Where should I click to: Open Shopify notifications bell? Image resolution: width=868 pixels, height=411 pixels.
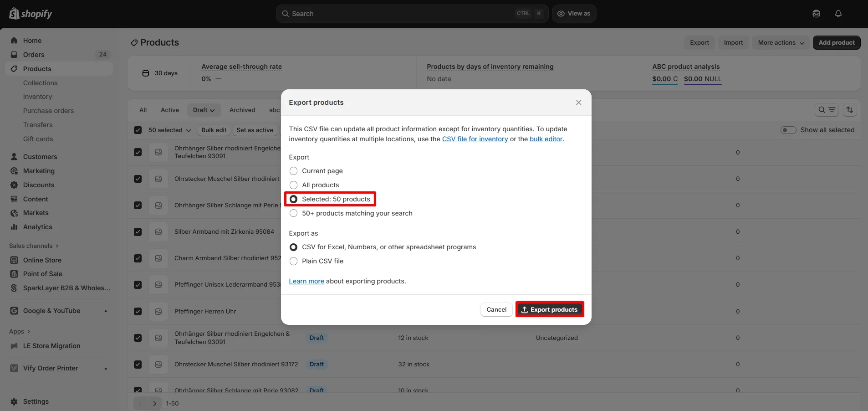click(838, 13)
